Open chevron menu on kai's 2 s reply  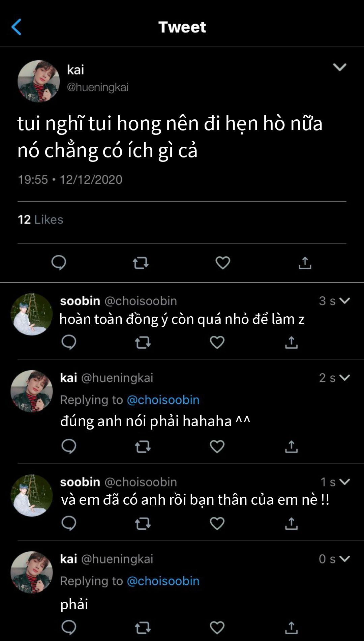[x=344, y=377]
